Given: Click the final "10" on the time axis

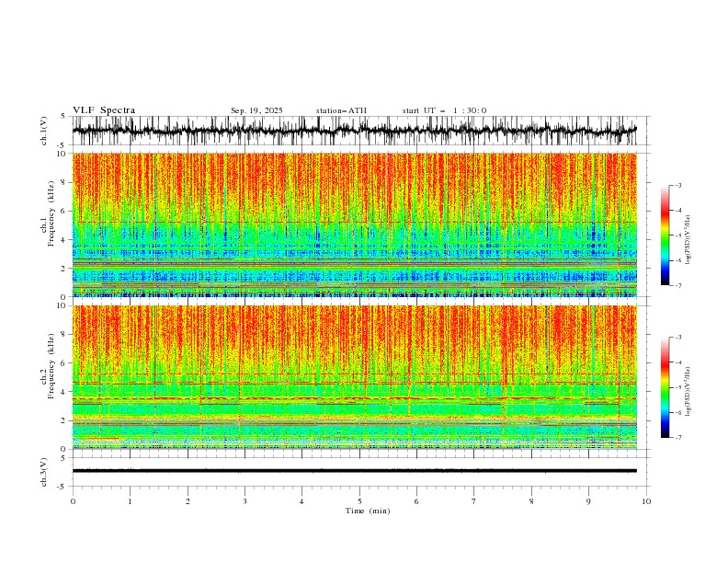Looking at the screenshot, I should [646, 501].
